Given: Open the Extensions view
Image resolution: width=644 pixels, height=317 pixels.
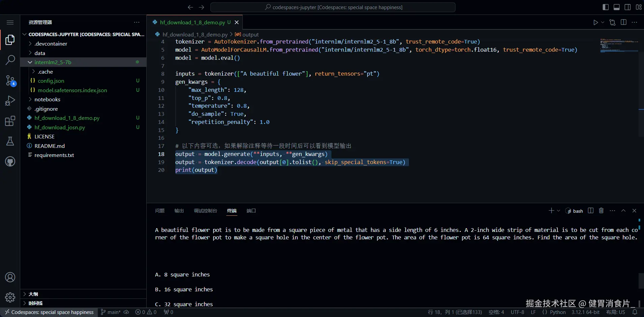Looking at the screenshot, I should click(10, 121).
